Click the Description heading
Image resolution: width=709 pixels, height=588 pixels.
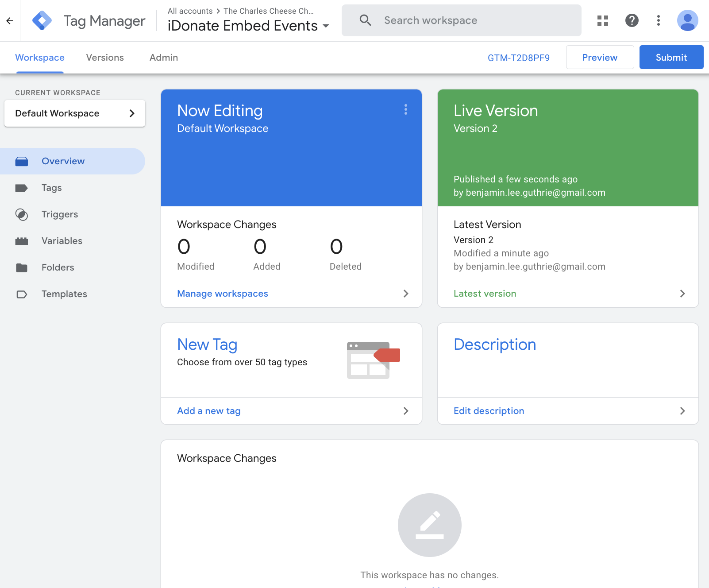(495, 344)
